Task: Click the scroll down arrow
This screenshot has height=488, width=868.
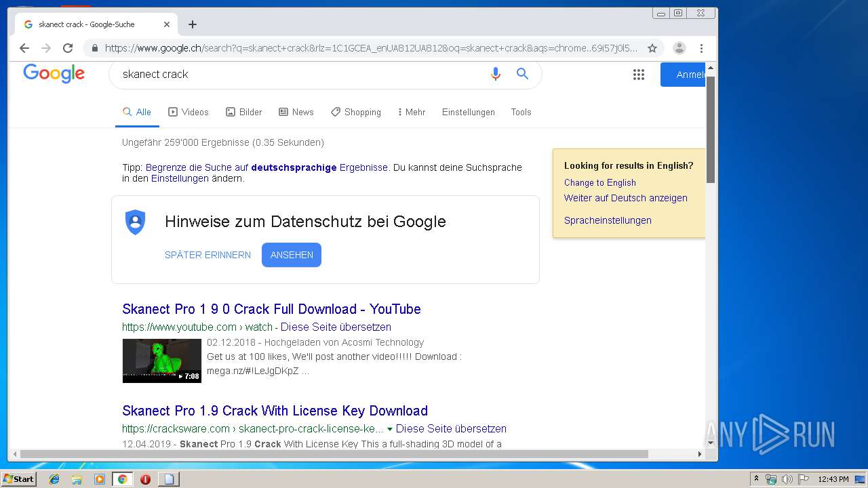Action: tap(711, 443)
